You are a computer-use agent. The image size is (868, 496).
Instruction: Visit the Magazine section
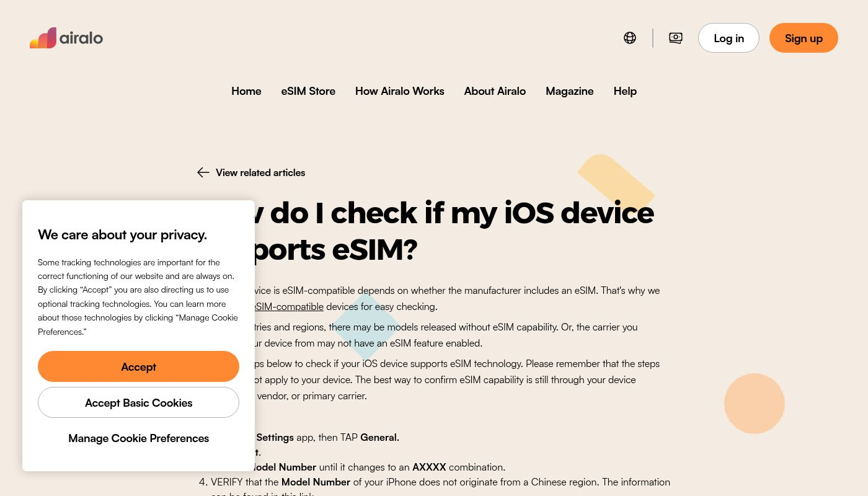point(569,91)
